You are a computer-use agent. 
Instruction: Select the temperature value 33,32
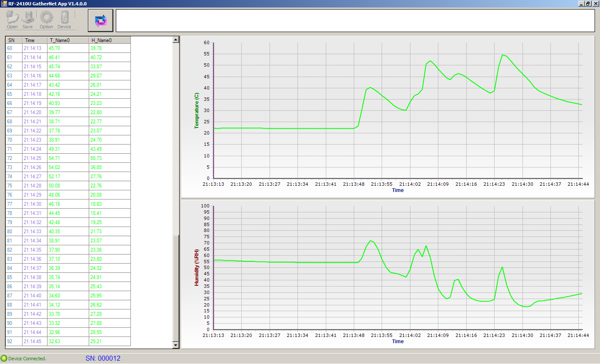click(68, 323)
